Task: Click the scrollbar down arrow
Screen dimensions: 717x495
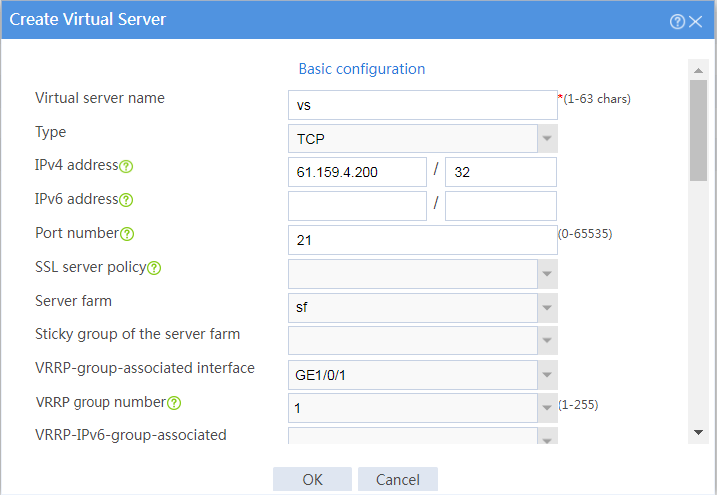Action: [698, 432]
